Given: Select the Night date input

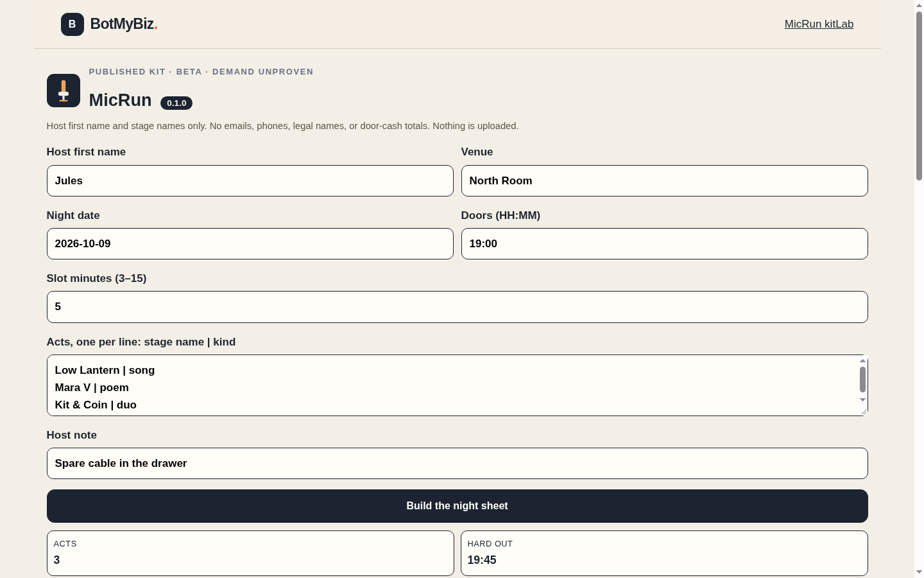Looking at the screenshot, I should pyautogui.click(x=250, y=244).
